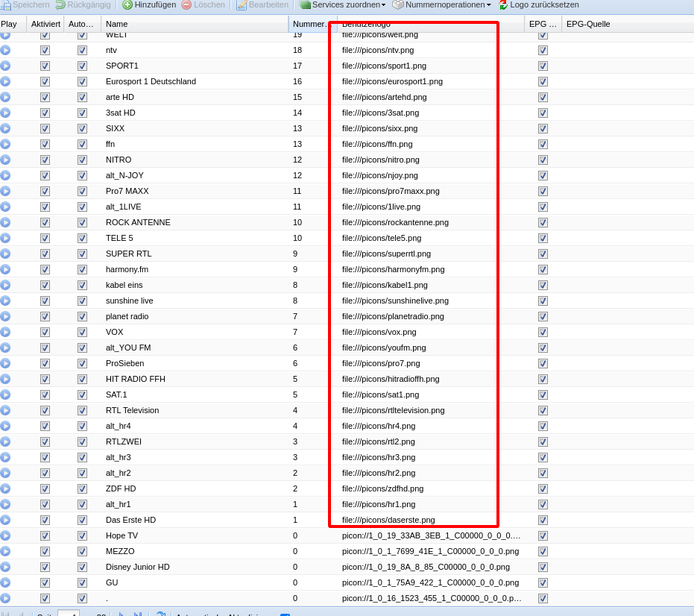The height and width of the screenshot is (616, 694).
Task: Toggle Aktiviert checkbox for MEZZO
Action: [x=45, y=551]
